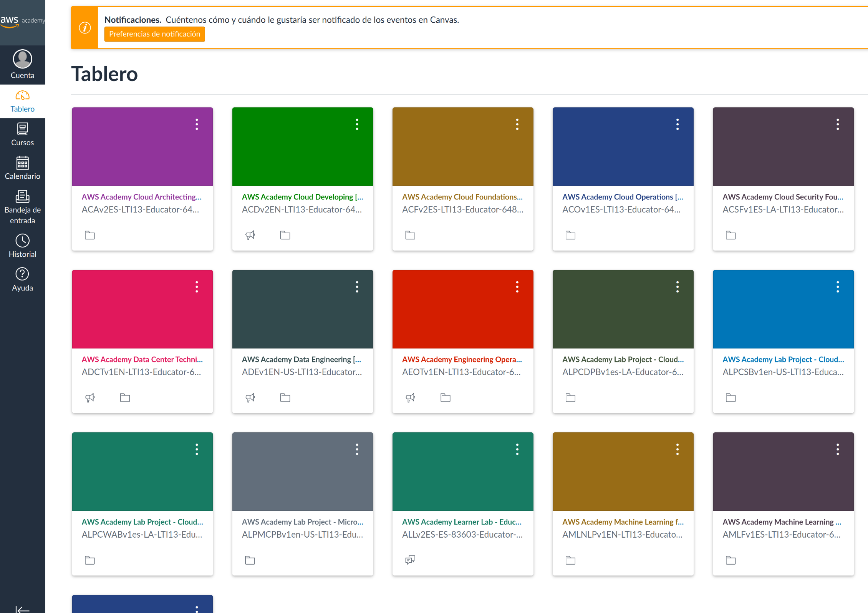Select Tablero in the sidebar menu
This screenshot has width=868, height=613.
point(22,101)
